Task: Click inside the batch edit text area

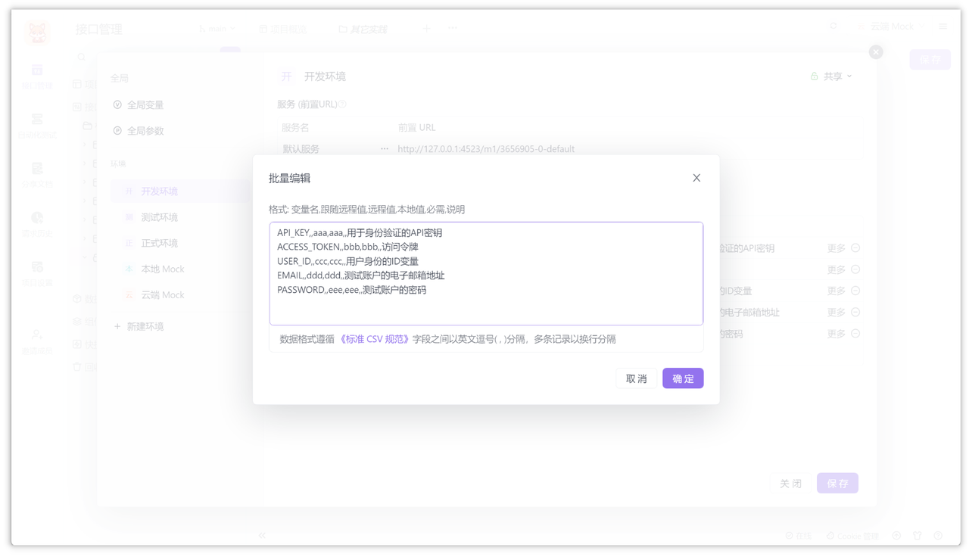Action: (x=486, y=273)
